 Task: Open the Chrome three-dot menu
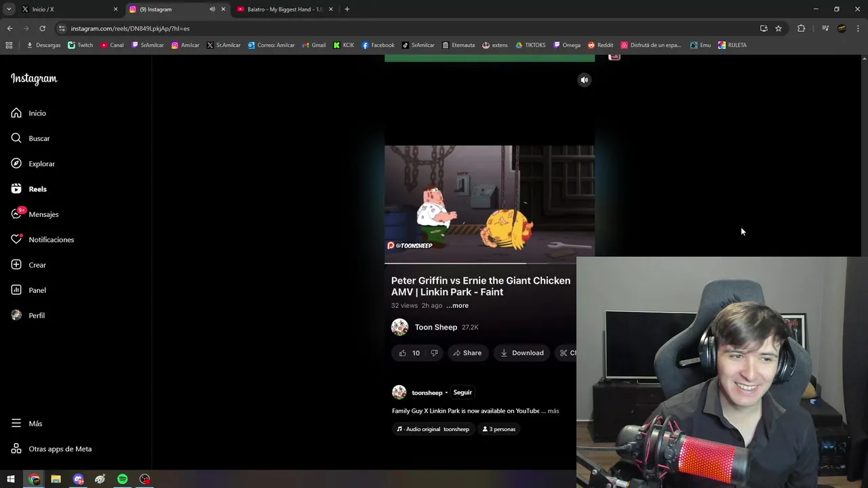pyautogui.click(x=859, y=28)
